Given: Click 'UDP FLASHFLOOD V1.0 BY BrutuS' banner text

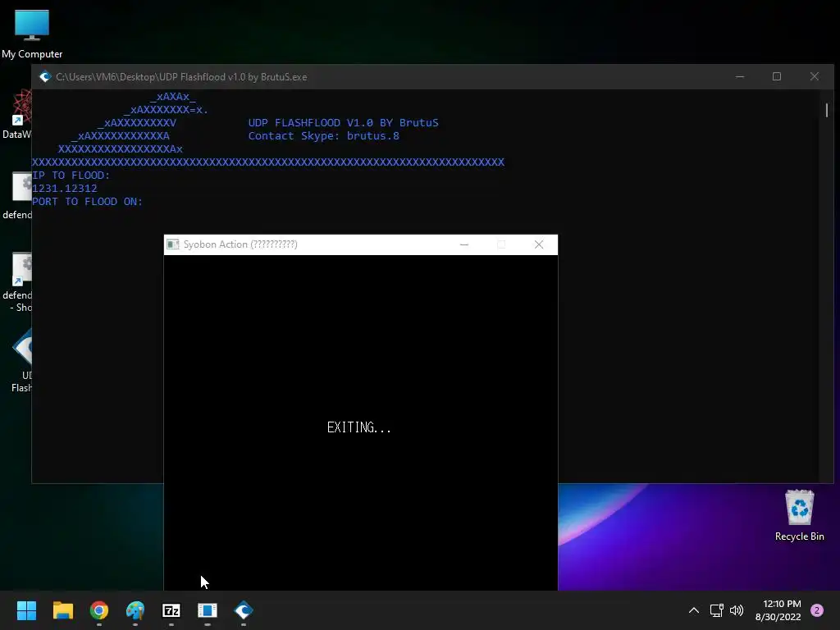Looking at the screenshot, I should (x=344, y=123).
